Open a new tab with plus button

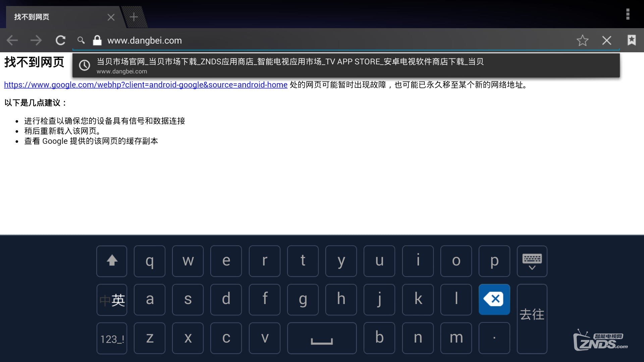click(134, 17)
